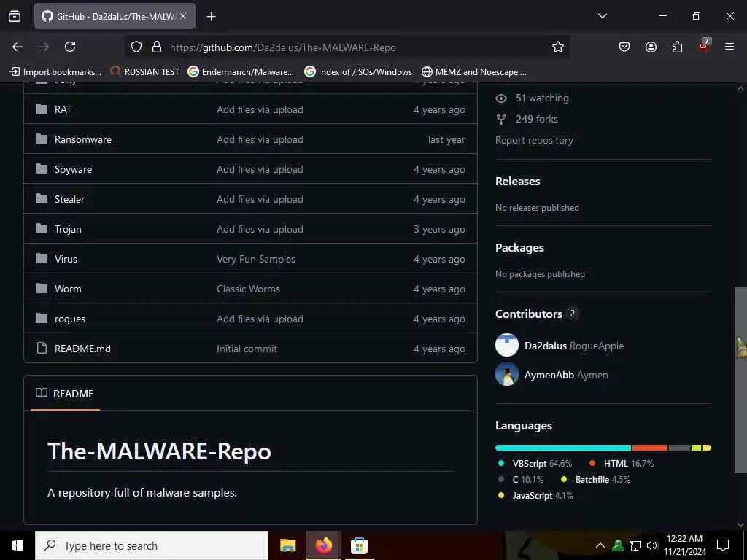This screenshot has width=747, height=560.
Task: Open the RAT folder
Action: 63,109
